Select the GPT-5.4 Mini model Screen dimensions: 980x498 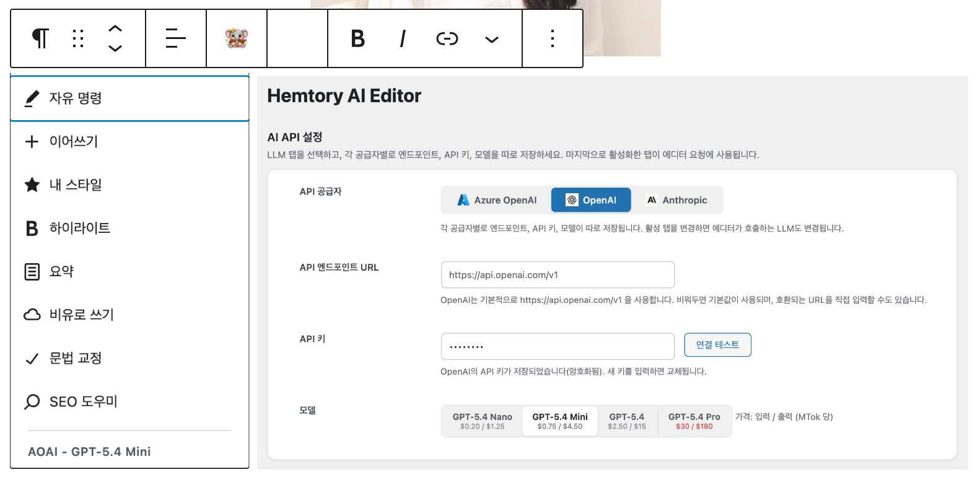(x=560, y=421)
